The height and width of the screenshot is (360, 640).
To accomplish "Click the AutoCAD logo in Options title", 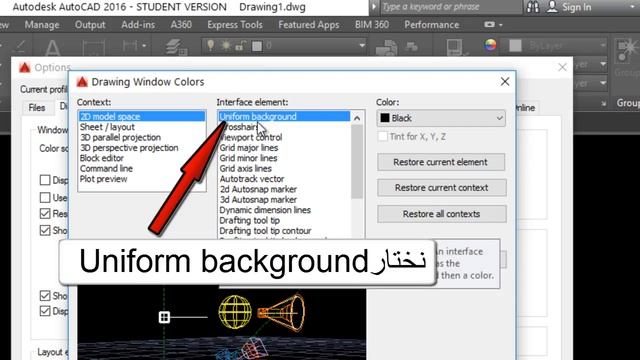I will 24,67.
